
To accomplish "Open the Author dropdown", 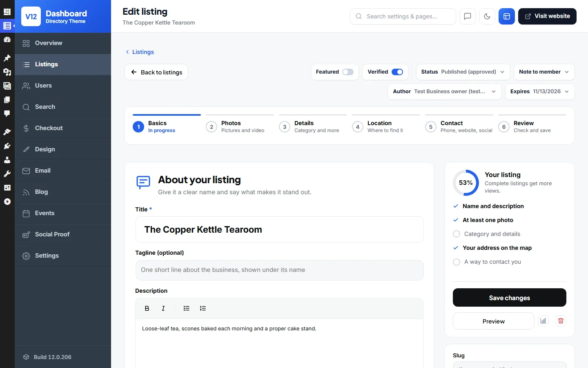I will [444, 92].
